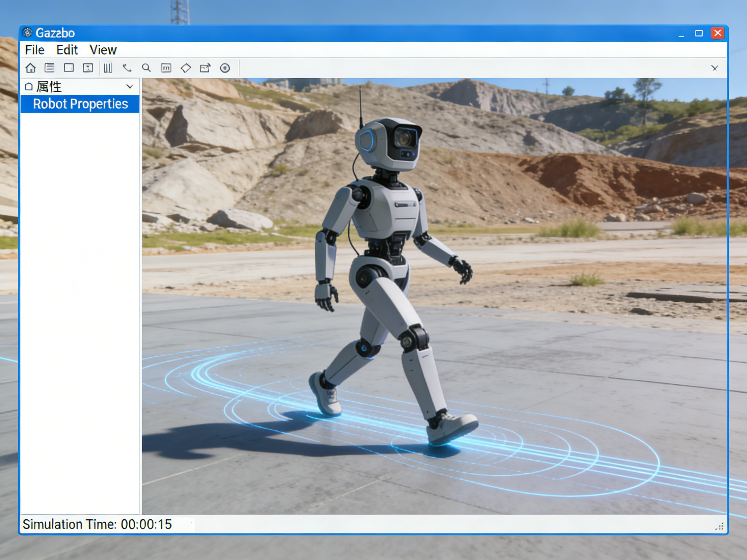Screen dimensions: 747x560
Task: Maximize the Gazebo window
Action: click(699, 33)
